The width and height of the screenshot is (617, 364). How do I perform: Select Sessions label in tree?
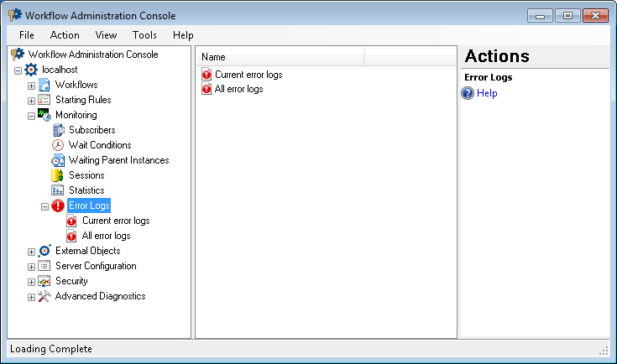(x=86, y=175)
